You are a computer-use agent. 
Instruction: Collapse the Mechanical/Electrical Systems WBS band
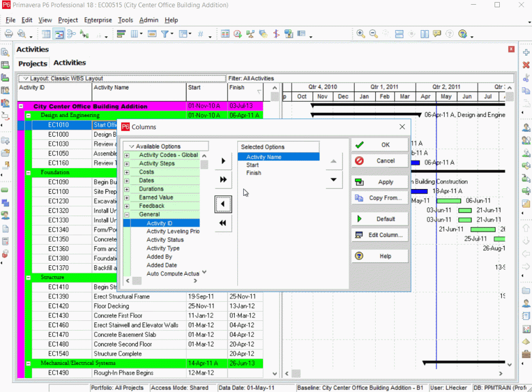[29, 363]
